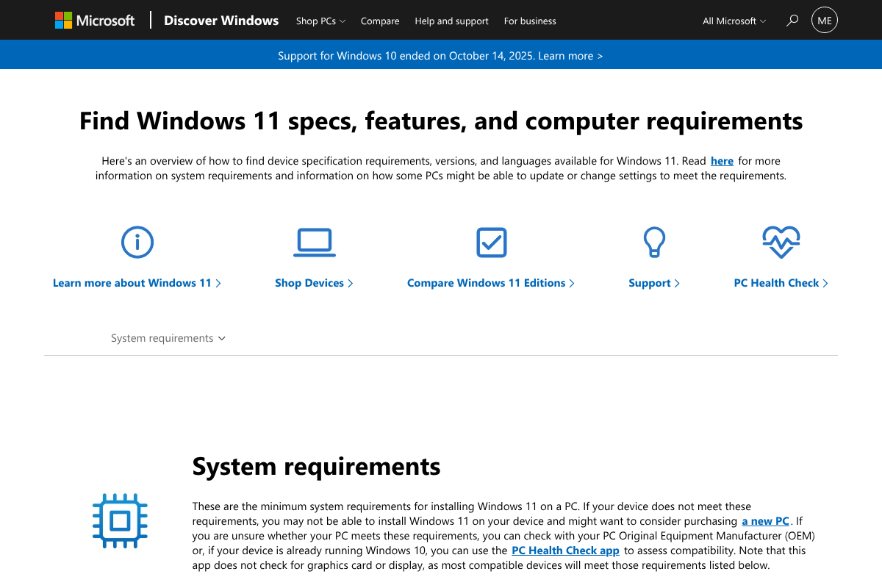Follow the 'here' link in the overview
The image size is (882, 588).
pos(722,161)
